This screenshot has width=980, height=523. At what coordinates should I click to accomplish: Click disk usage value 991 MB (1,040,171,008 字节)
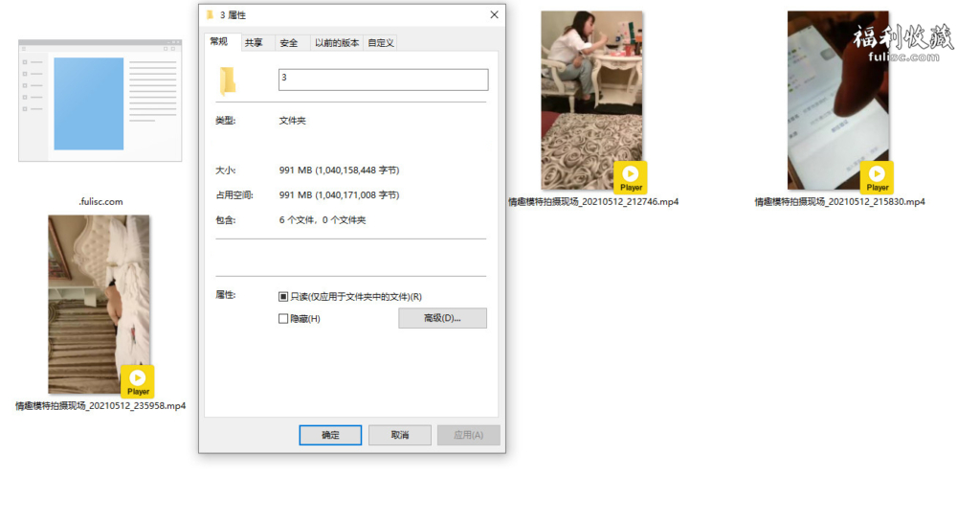(339, 195)
